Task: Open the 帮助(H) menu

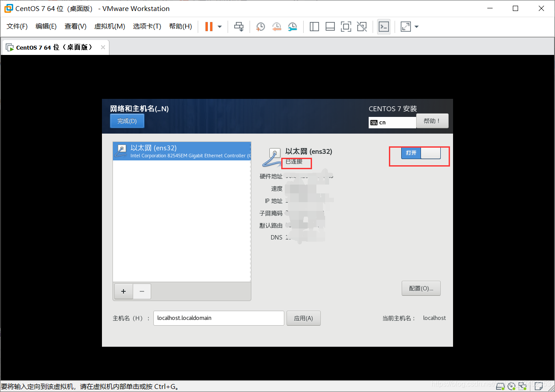Action: tap(181, 26)
